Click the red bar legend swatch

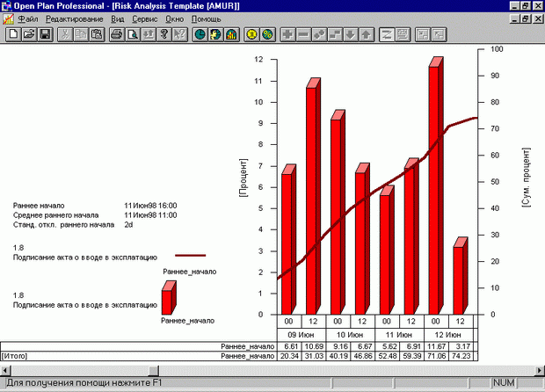pos(169,301)
